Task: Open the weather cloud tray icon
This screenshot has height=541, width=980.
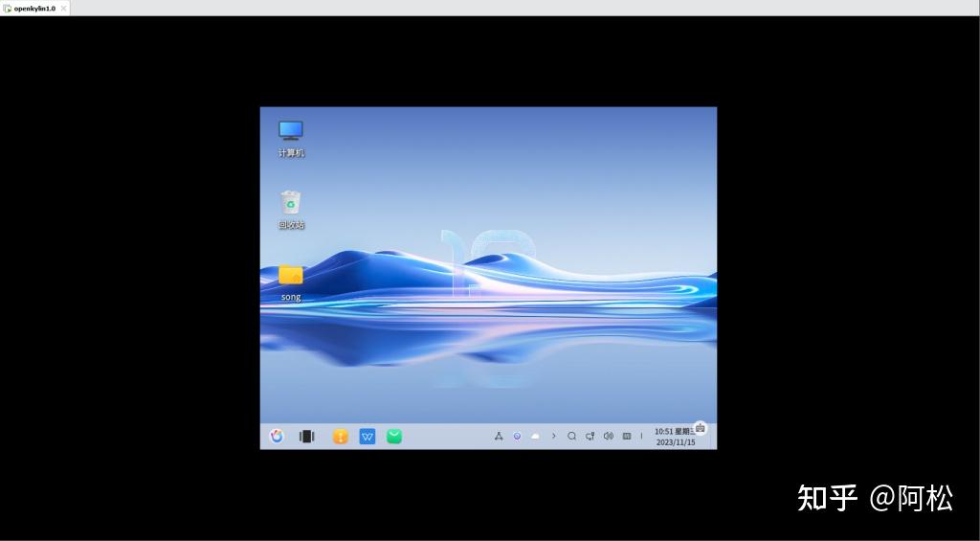Action: [535, 437]
